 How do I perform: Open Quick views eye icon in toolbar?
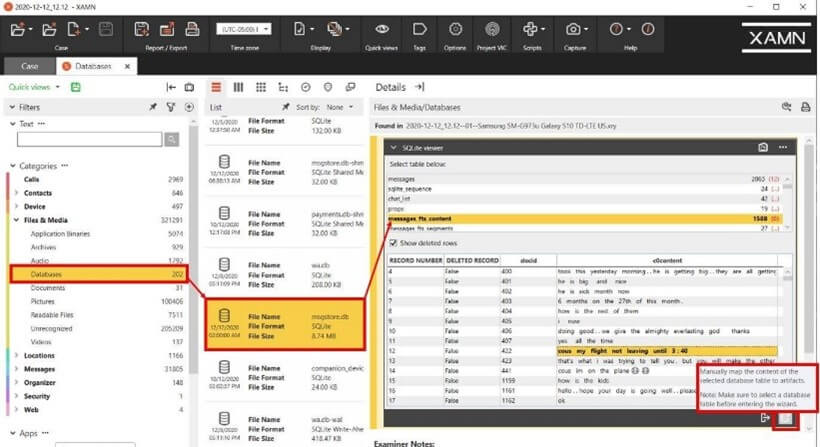(381, 30)
